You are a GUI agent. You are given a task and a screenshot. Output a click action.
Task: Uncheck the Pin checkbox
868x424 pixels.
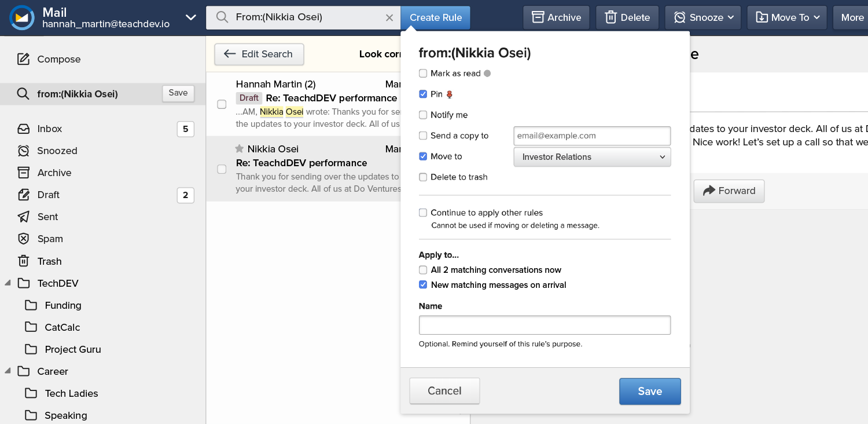tap(423, 94)
